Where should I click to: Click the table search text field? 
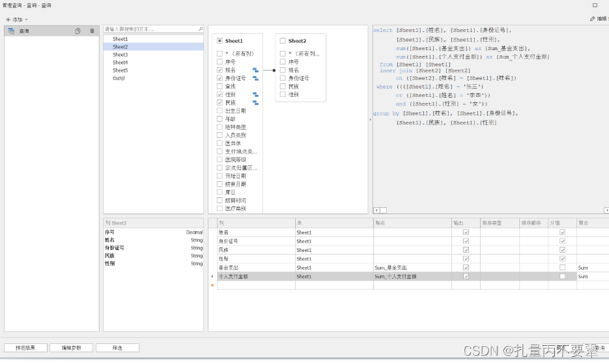[148, 30]
